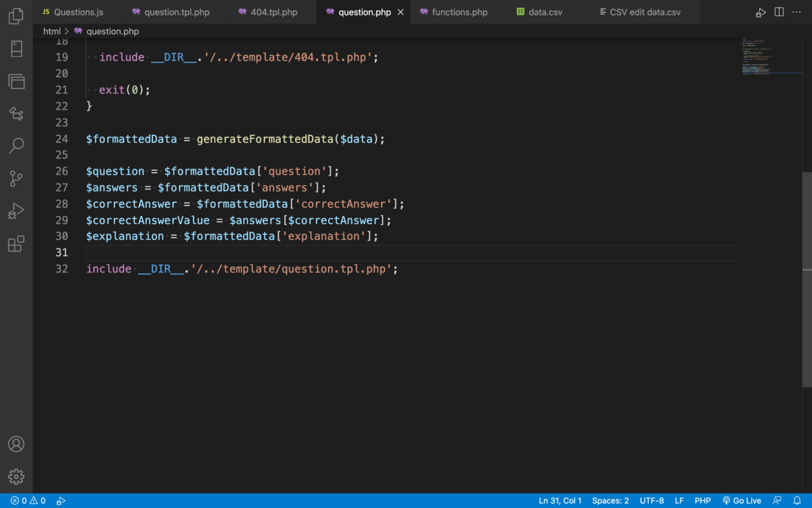
Task: Open the Project Manager windows icon
Action: [16, 81]
